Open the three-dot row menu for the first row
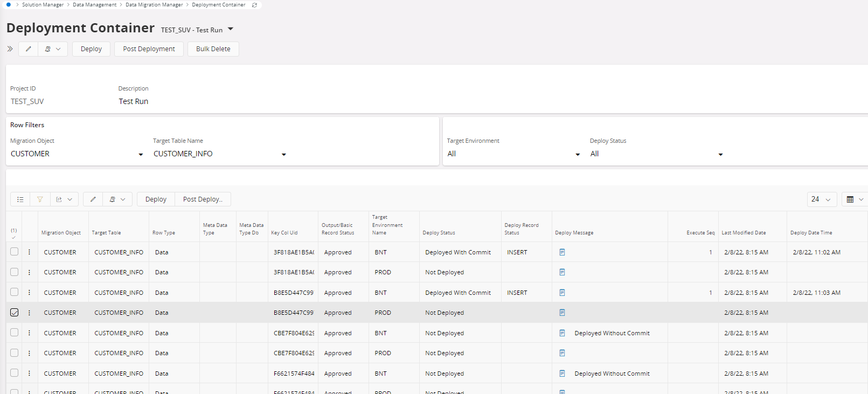This screenshot has height=394, width=868. (x=29, y=252)
